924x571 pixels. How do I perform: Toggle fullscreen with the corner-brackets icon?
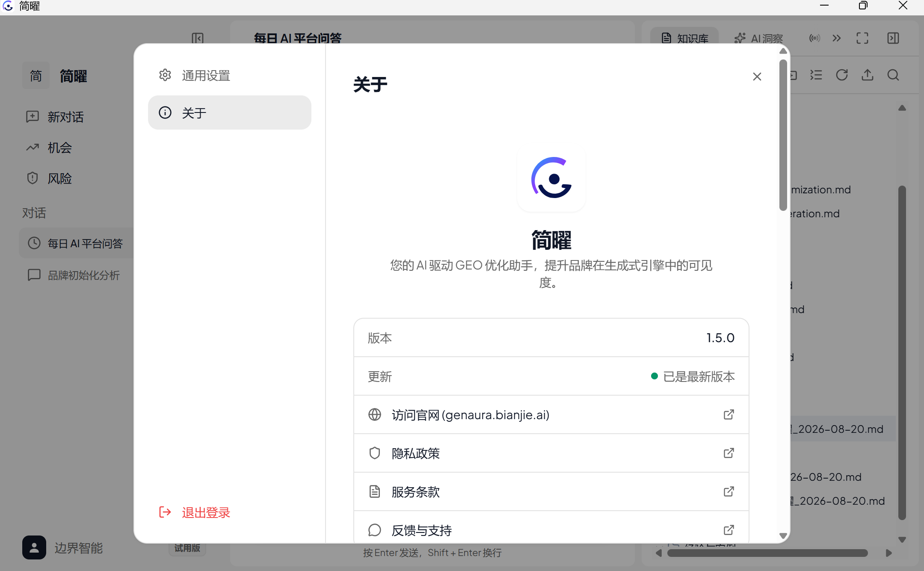(x=862, y=38)
